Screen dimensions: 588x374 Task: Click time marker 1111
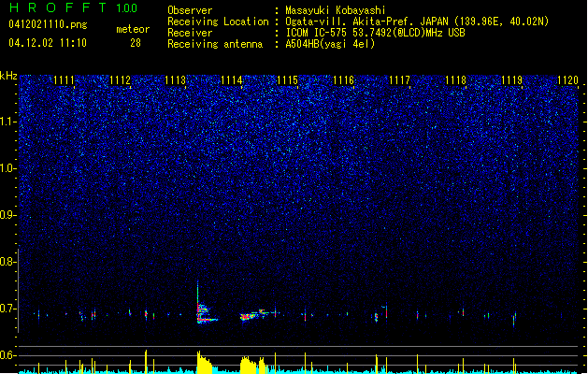(64, 80)
